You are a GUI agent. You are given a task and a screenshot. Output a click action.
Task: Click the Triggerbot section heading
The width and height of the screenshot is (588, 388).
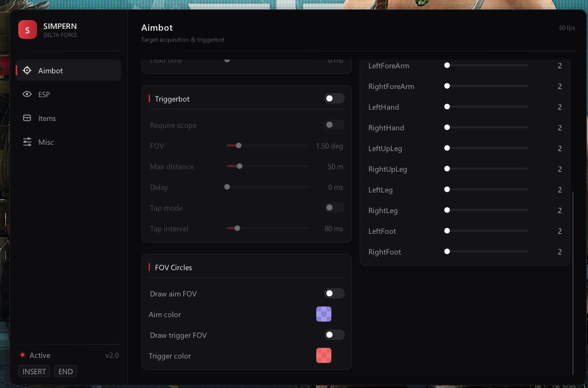point(172,99)
